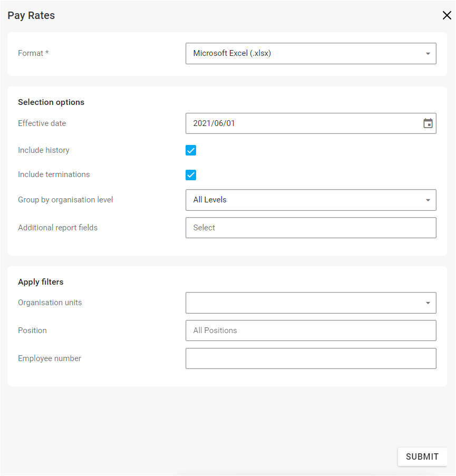
Task: Click the Include history label
Action: (44, 150)
